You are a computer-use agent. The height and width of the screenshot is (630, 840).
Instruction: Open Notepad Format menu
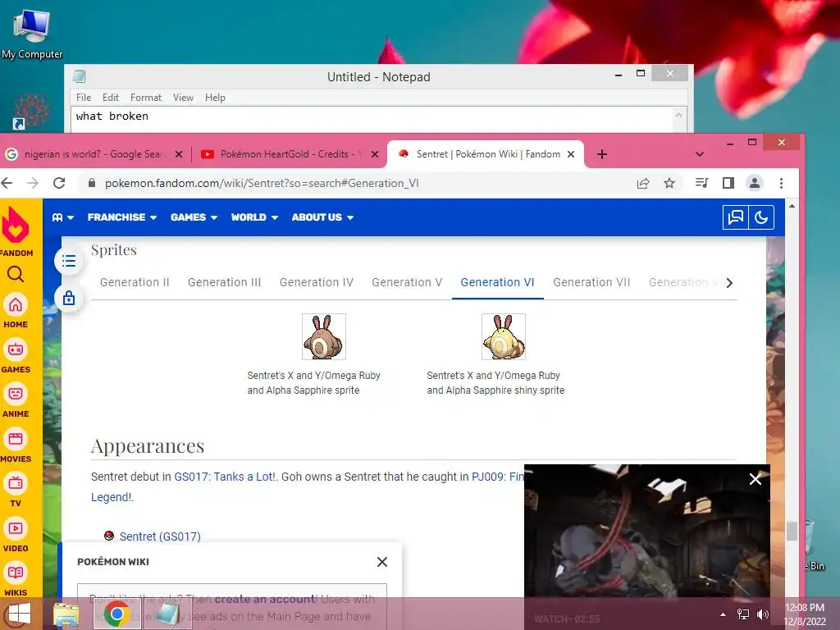146,98
